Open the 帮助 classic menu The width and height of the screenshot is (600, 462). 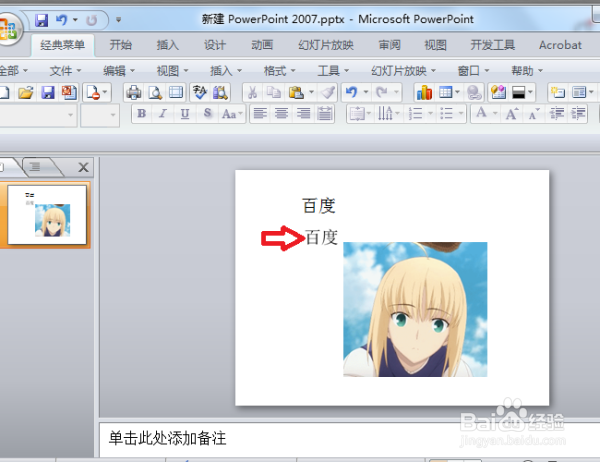(x=527, y=71)
